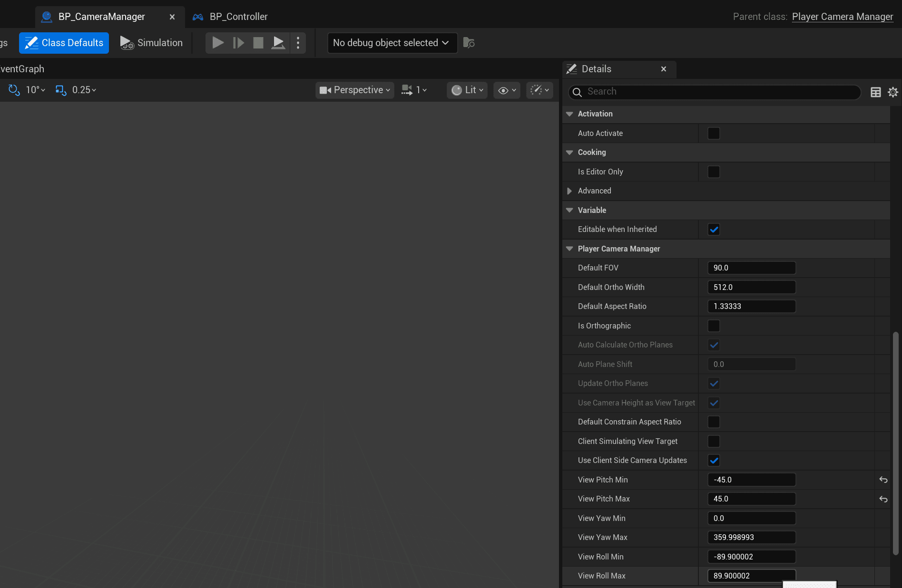This screenshot has width=902, height=588.
Task: Open the Details panel settings gear
Action: click(x=893, y=92)
